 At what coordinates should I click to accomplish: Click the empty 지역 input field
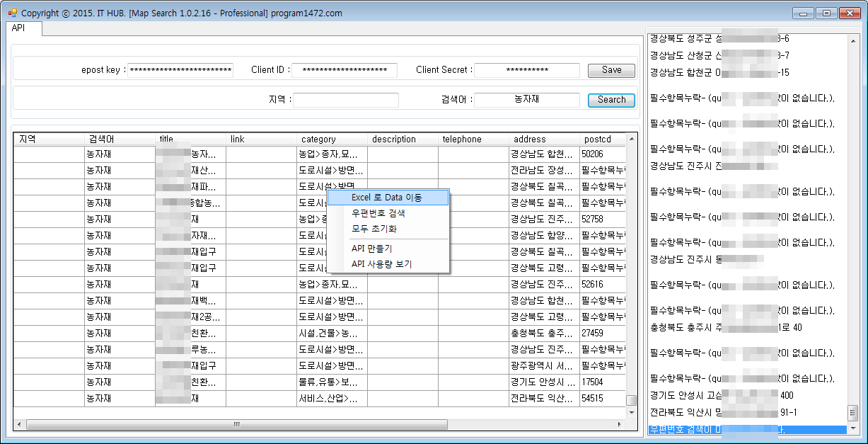[x=346, y=100]
